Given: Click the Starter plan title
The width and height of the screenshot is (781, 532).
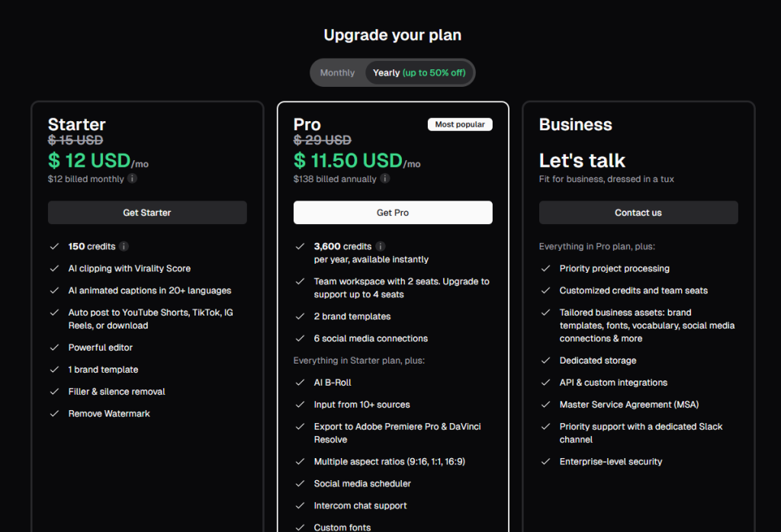Looking at the screenshot, I should (x=77, y=124).
